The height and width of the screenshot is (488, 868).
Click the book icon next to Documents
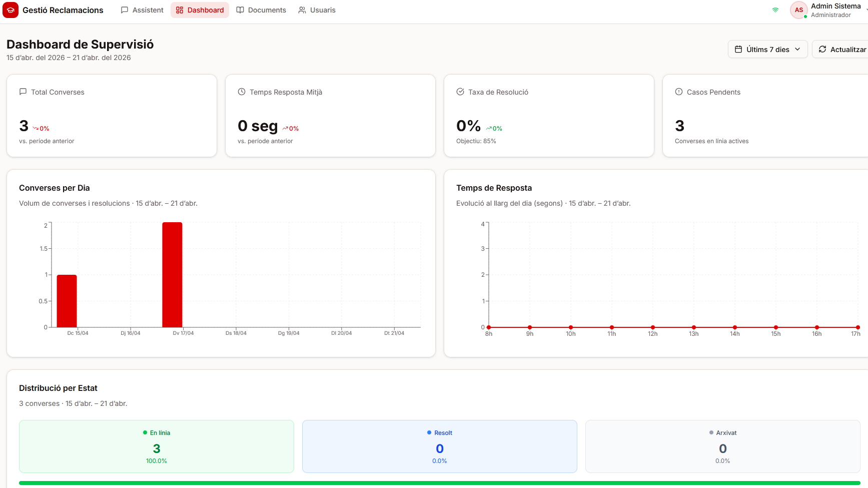[240, 10]
